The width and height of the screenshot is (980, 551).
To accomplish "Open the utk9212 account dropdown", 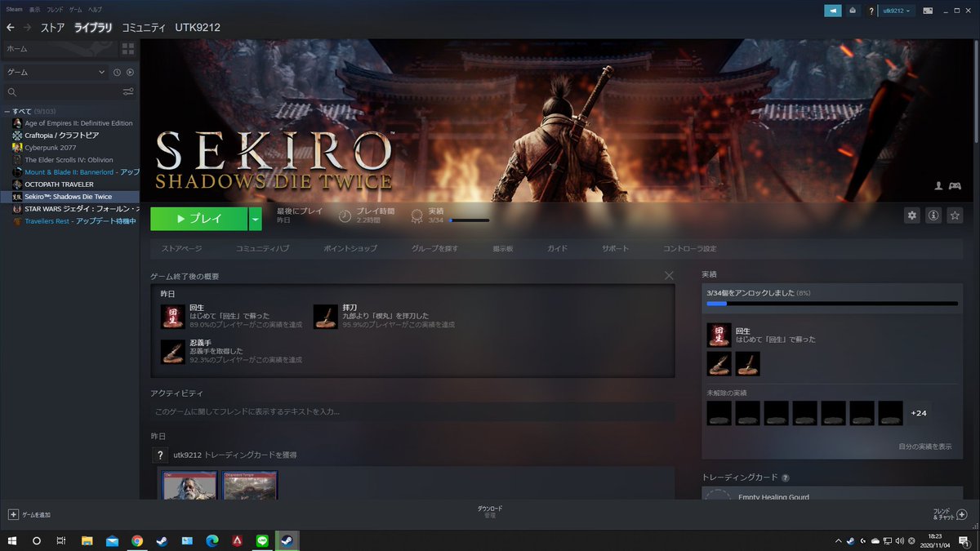I will click(896, 11).
